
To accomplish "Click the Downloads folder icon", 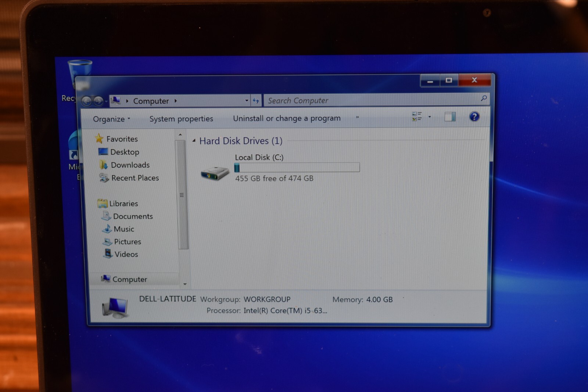I will click(x=104, y=165).
